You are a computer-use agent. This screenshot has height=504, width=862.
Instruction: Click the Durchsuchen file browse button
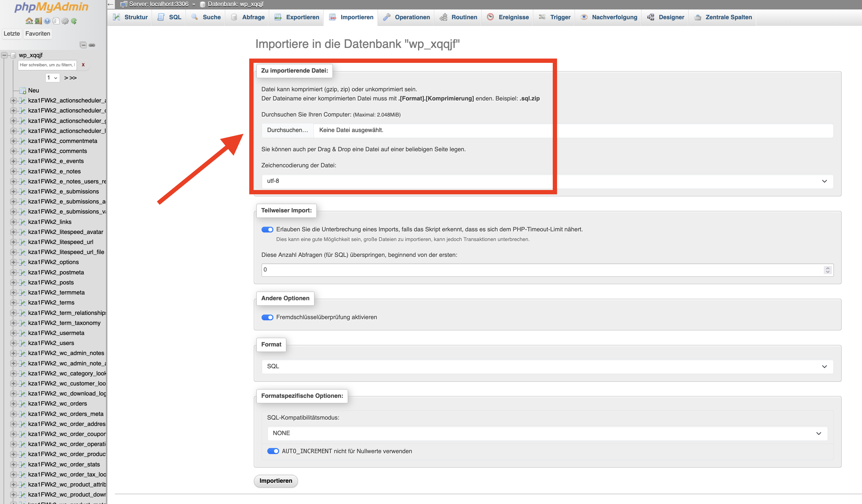tap(287, 130)
